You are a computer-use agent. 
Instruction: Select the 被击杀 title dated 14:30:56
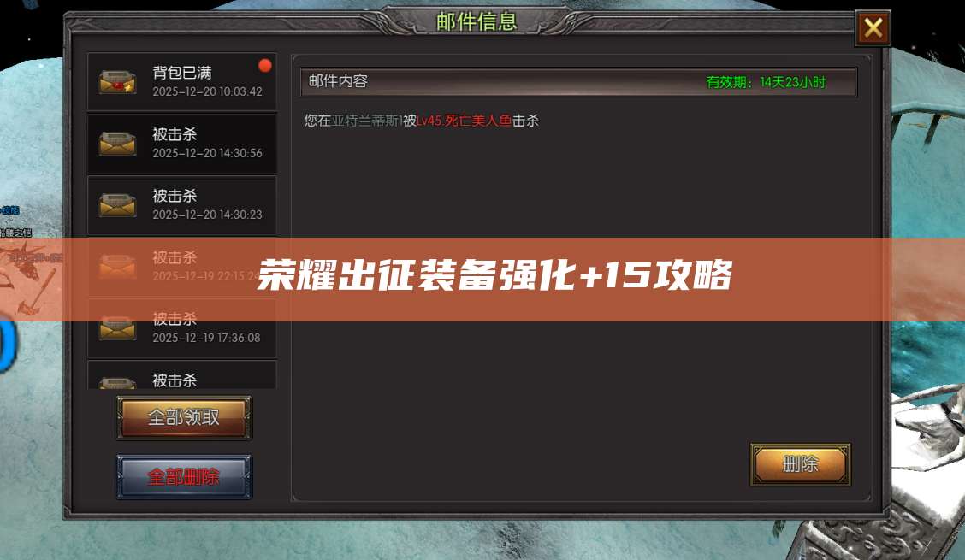[175, 134]
